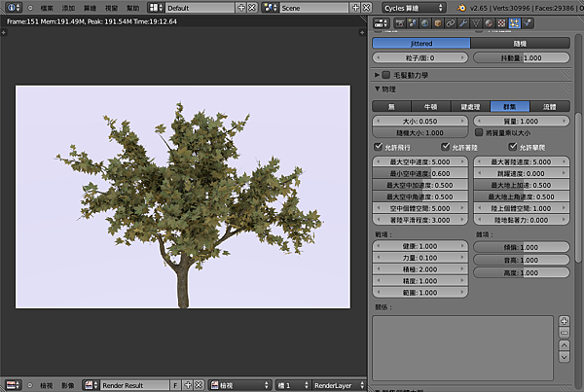Toggle the 毛髮動力學 panel checkbox
The image size is (584, 392).
tap(386, 75)
